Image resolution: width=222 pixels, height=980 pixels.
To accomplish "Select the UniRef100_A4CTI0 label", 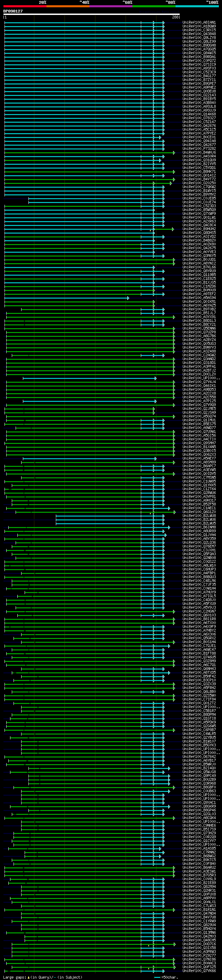I will point(199,439).
